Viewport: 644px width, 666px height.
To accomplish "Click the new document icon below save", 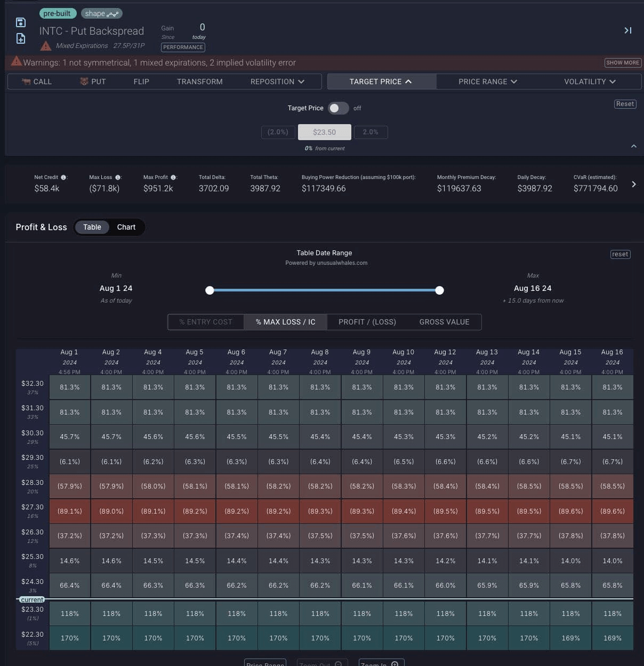I will 20,38.
